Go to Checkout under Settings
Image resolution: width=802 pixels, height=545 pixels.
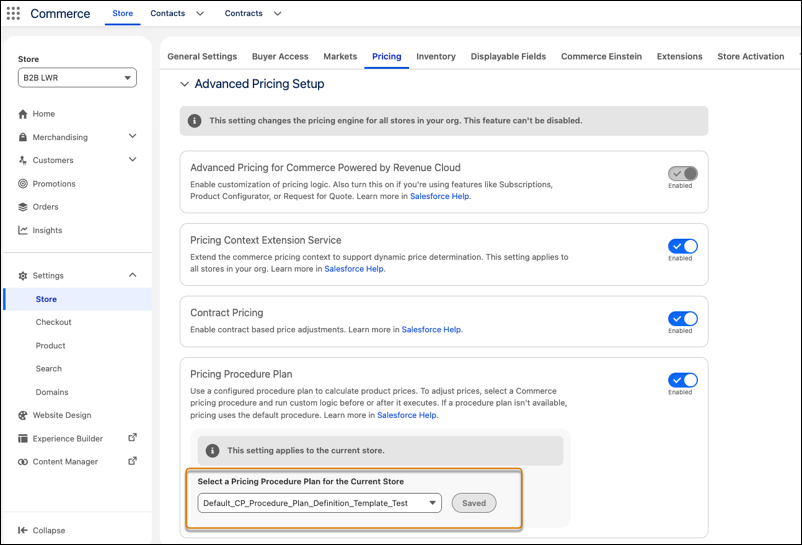point(53,322)
